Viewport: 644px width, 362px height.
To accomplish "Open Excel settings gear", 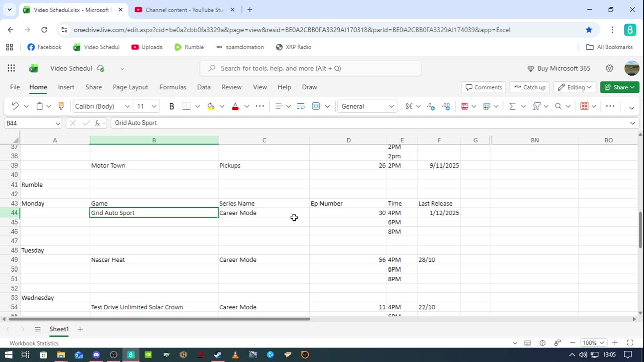I will [x=610, y=68].
